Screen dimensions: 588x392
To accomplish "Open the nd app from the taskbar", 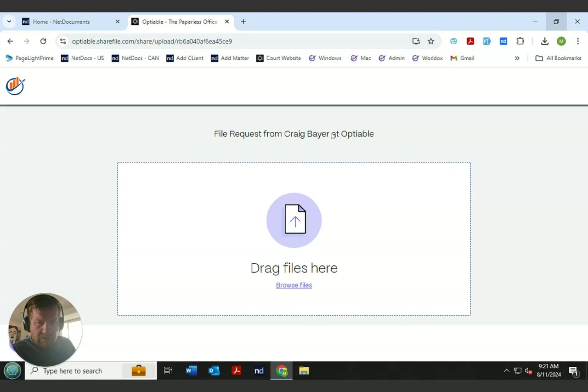I will coord(259,371).
